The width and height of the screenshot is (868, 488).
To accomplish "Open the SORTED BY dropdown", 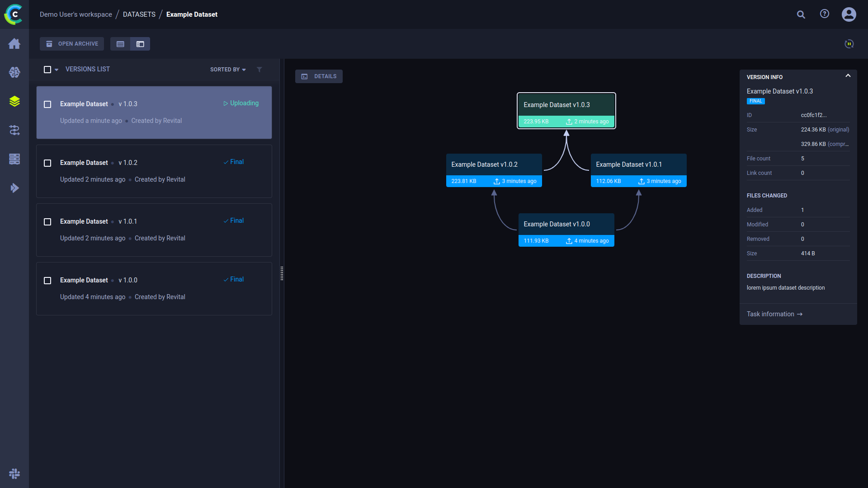I will [x=228, y=70].
